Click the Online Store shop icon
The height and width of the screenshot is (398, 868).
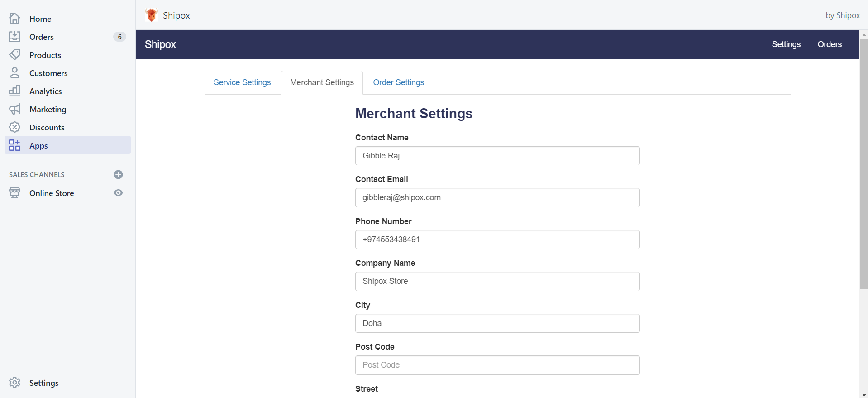point(14,193)
